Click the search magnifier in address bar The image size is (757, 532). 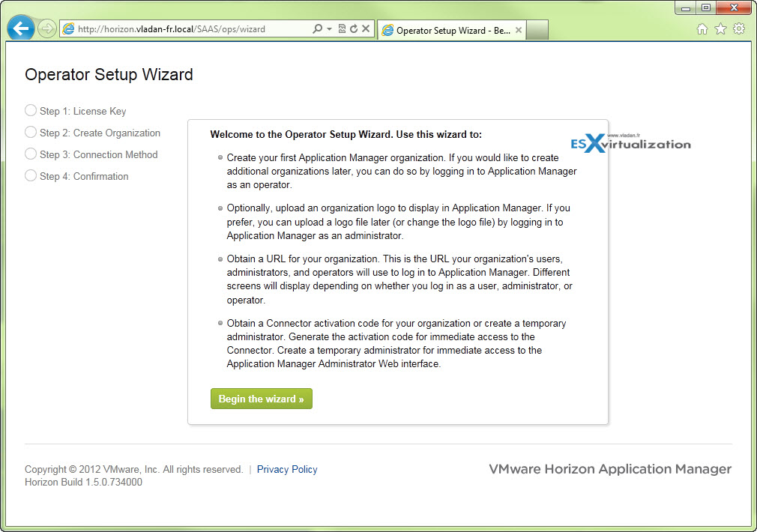pyautogui.click(x=317, y=29)
